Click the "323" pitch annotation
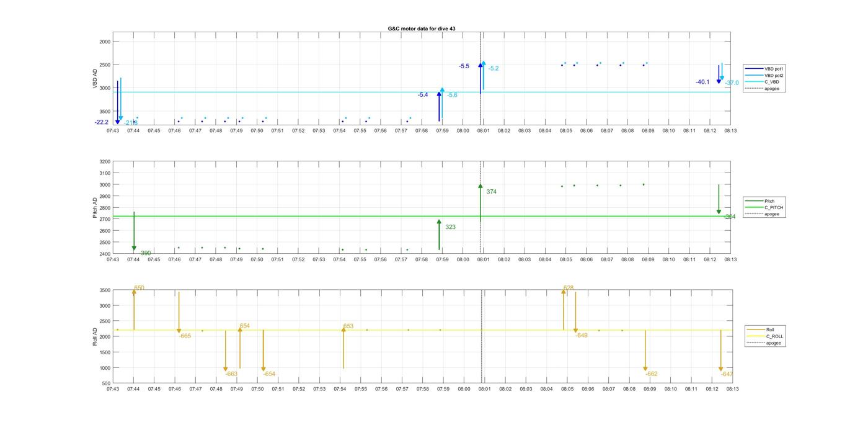Image resolution: width=868 pixels, height=430 pixels. pos(450,227)
